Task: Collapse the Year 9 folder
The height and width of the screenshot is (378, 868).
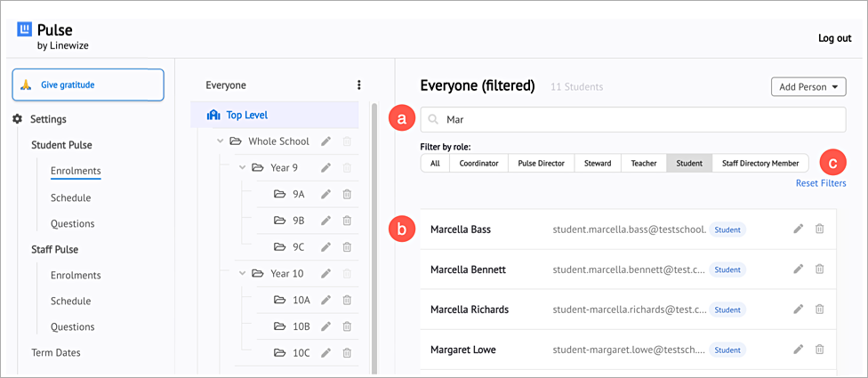Action: click(242, 167)
